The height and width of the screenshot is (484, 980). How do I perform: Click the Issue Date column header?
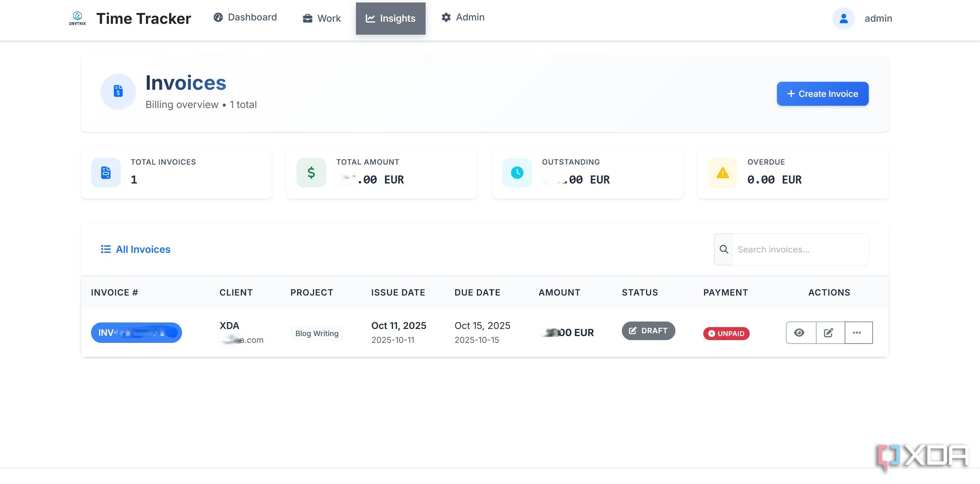point(398,292)
